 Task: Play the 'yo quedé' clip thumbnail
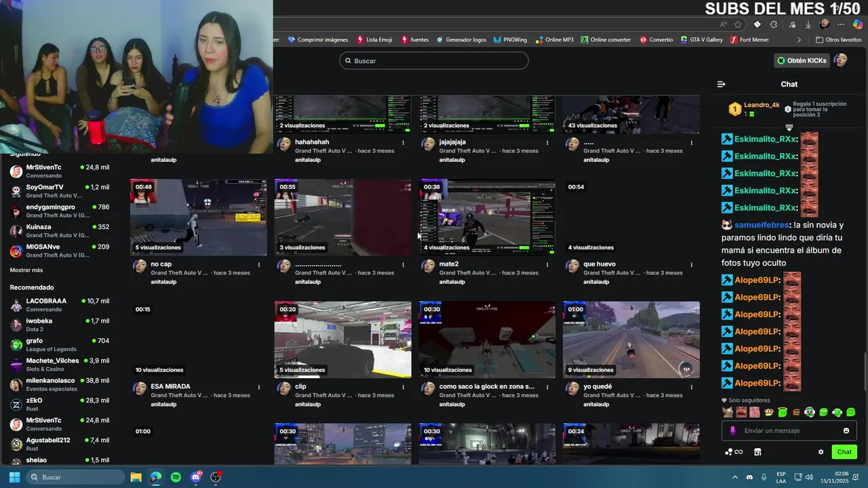(631, 340)
